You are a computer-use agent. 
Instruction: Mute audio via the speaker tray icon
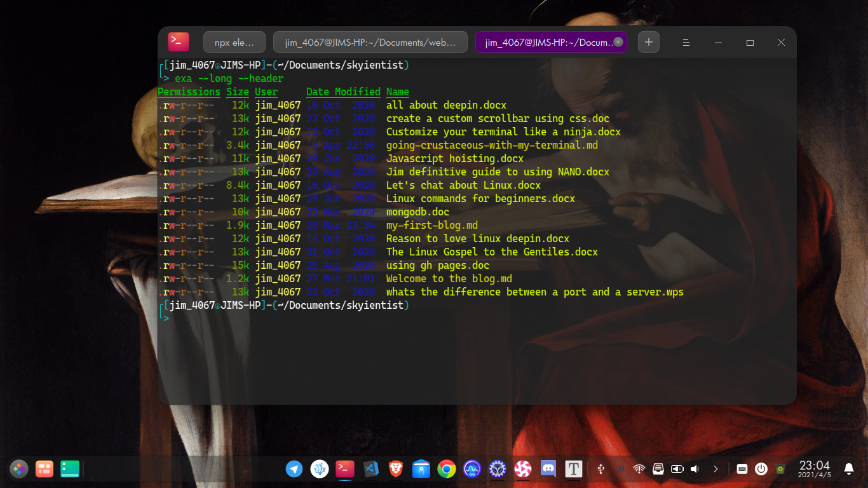click(x=696, y=469)
